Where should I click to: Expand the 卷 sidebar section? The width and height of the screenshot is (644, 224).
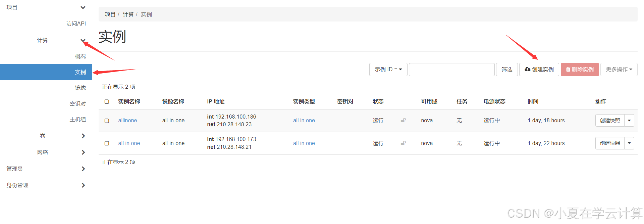83,136
